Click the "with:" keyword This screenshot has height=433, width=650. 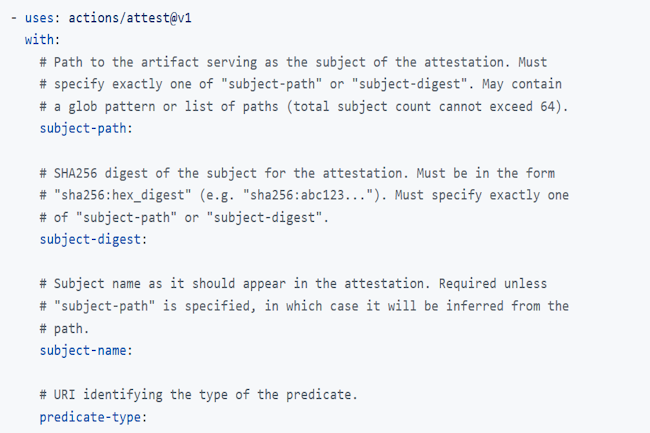coord(42,39)
